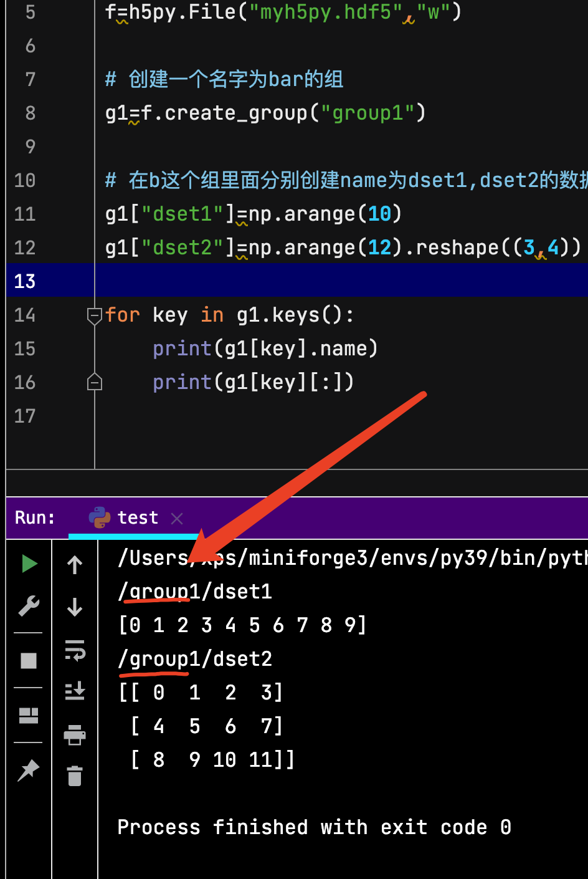This screenshot has height=879, width=588.
Task: Select the test run tab
Action: click(137, 517)
